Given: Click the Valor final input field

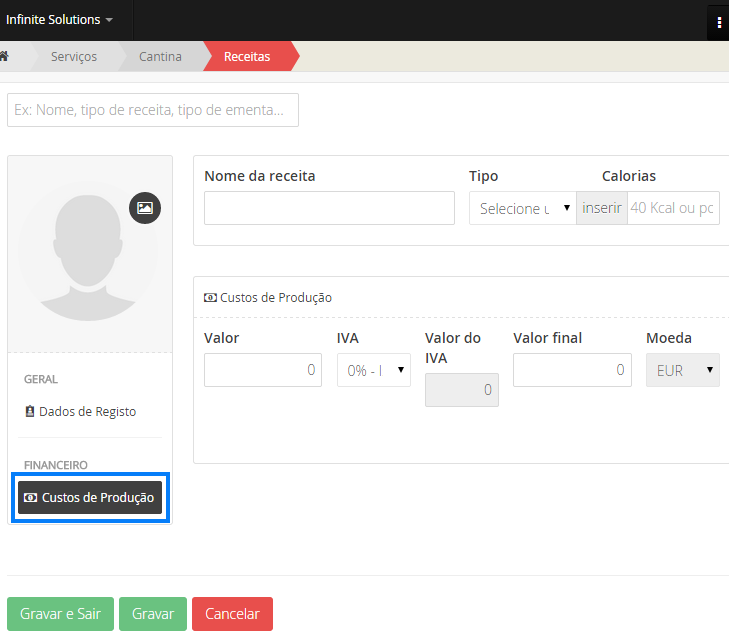Looking at the screenshot, I should pyautogui.click(x=572, y=370).
